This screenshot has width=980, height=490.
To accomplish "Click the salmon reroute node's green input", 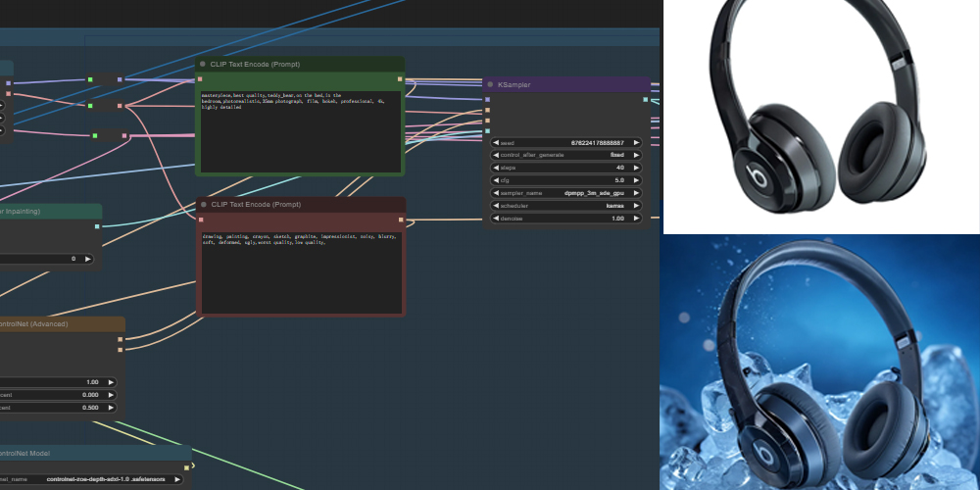I will 90,106.
